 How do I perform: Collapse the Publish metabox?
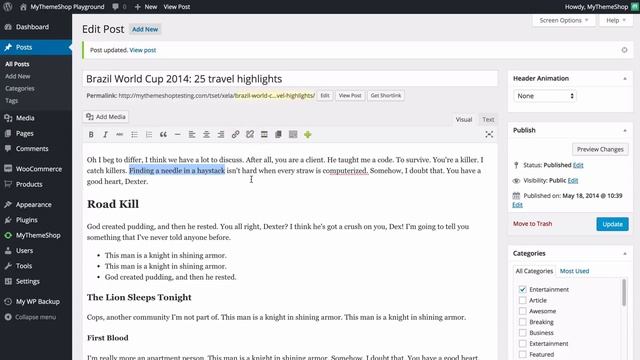click(625, 130)
